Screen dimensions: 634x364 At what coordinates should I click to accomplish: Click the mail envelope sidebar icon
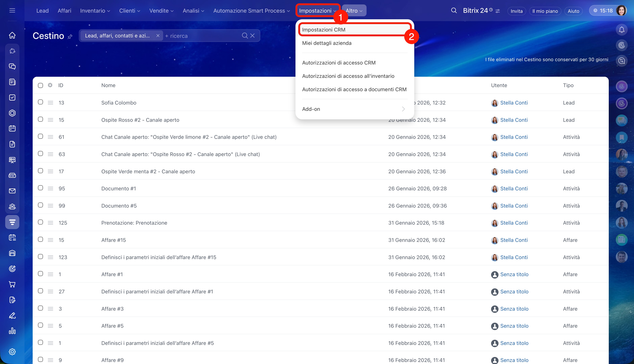12,191
